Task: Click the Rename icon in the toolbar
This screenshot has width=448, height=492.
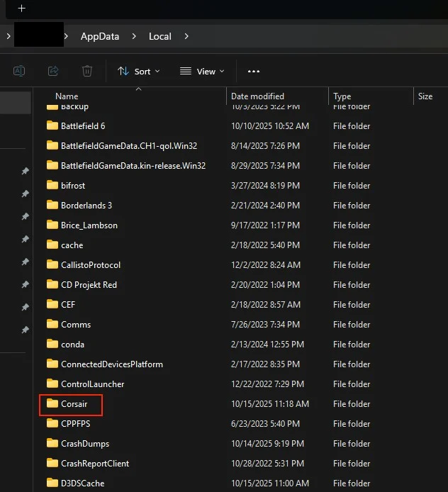Action: click(x=19, y=71)
